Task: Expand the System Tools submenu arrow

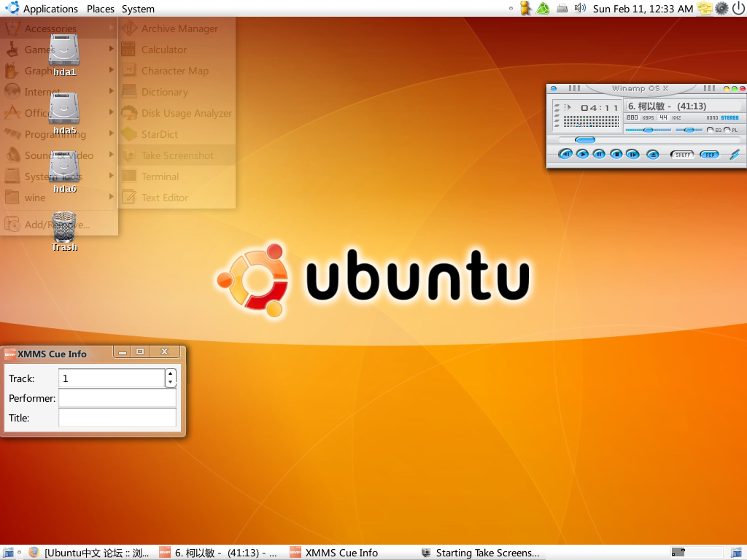Action: tap(111, 175)
